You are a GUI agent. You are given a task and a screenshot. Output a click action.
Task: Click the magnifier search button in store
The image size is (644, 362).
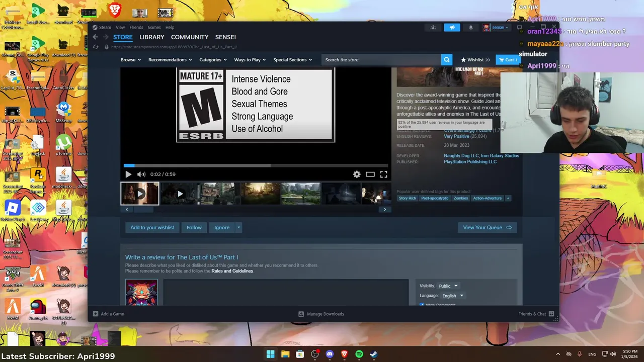click(x=446, y=60)
